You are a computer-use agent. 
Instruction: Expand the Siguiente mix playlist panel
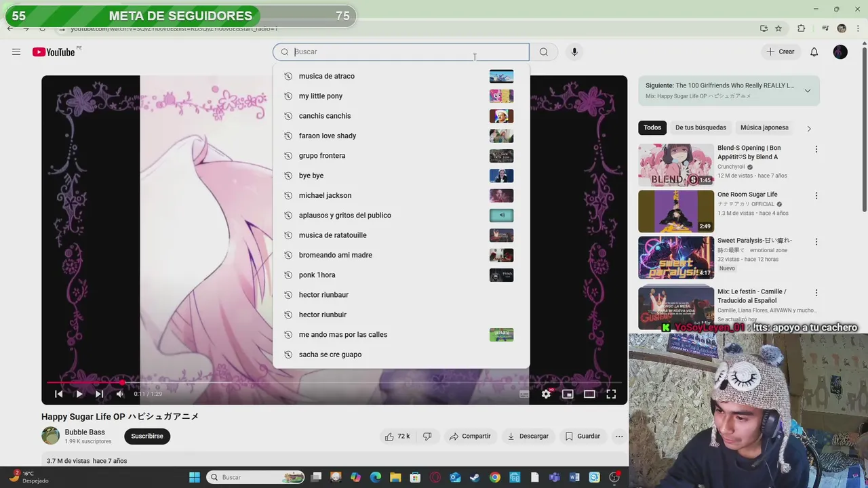[807, 91]
